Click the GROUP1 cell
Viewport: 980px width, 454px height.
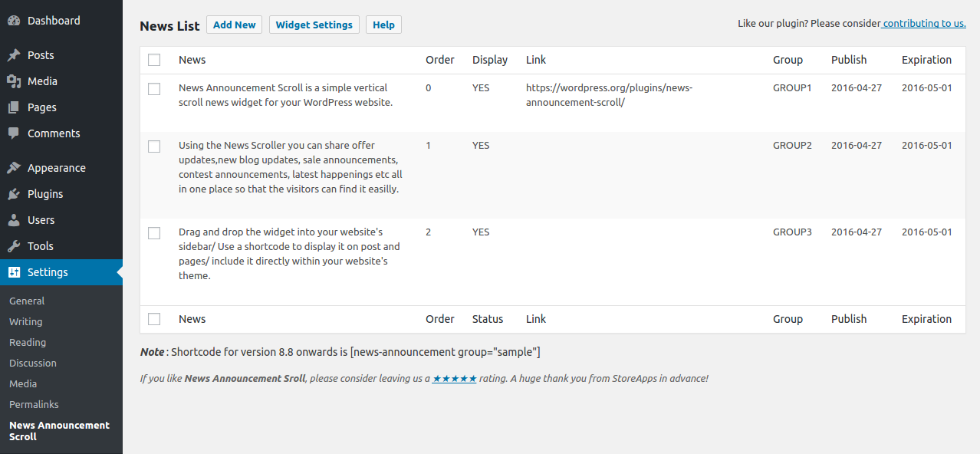792,88
